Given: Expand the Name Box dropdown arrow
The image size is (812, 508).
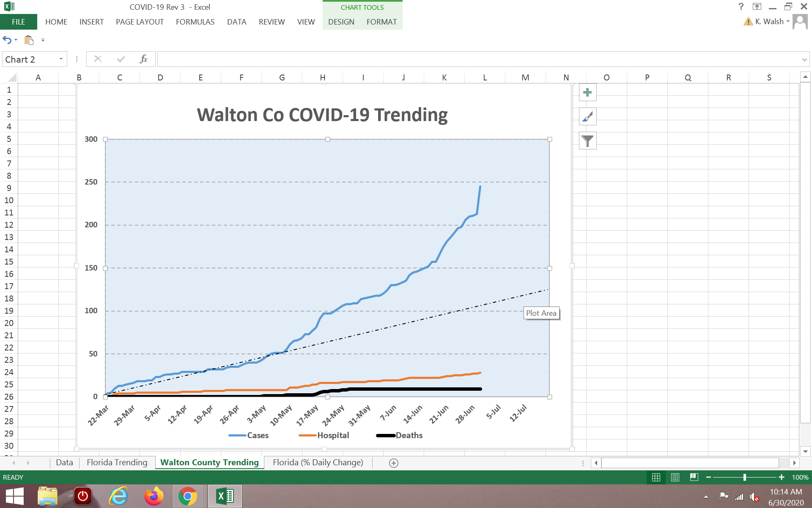Looking at the screenshot, I should tap(61, 59).
